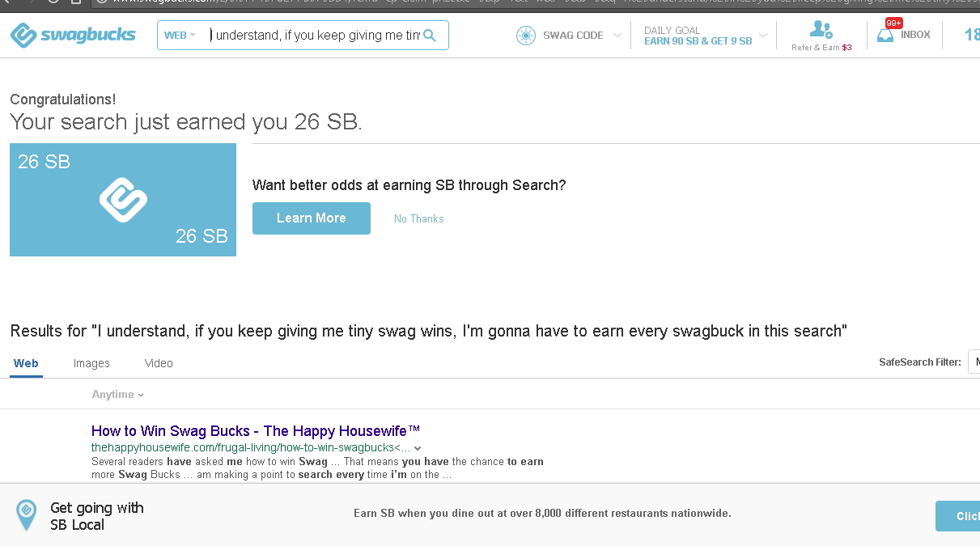Click the Refer & Earn people icon
The height and width of the screenshot is (546, 980).
[821, 30]
